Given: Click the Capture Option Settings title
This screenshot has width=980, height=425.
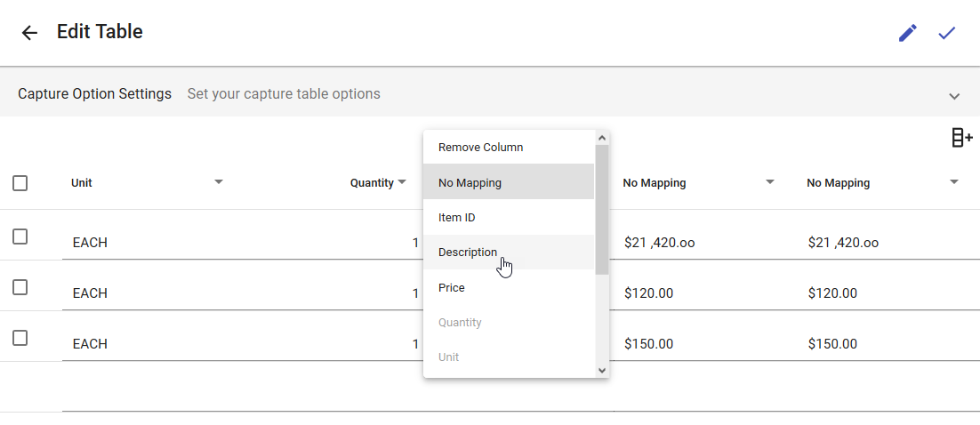Looking at the screenshot, I should [x=94, y=93].
